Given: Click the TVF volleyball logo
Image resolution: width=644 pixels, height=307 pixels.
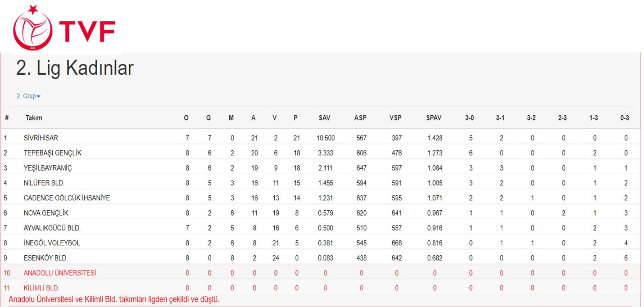Looking at the screenshot, I should [64, 28].
